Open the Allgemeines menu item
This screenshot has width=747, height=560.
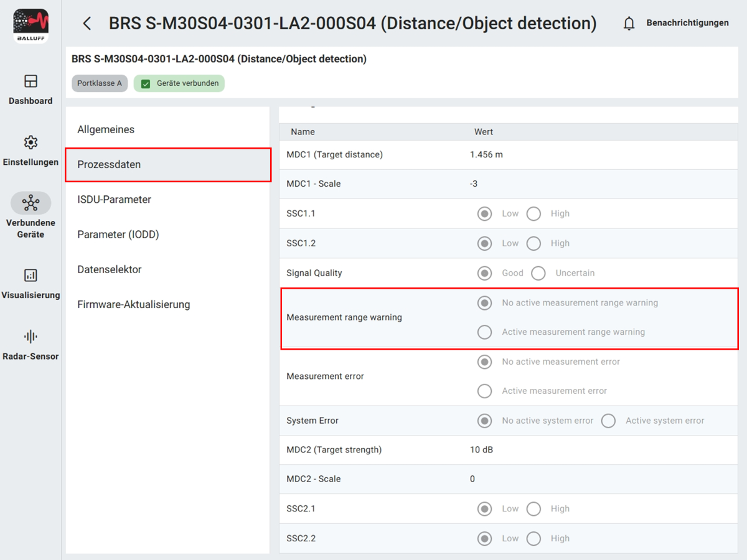coord(106,129)
